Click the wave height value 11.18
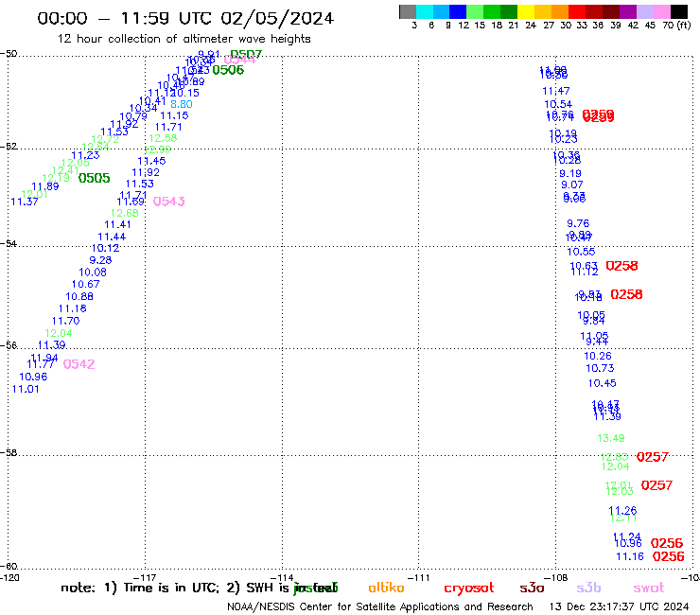The image size is (700, 615). coord(72,308)
